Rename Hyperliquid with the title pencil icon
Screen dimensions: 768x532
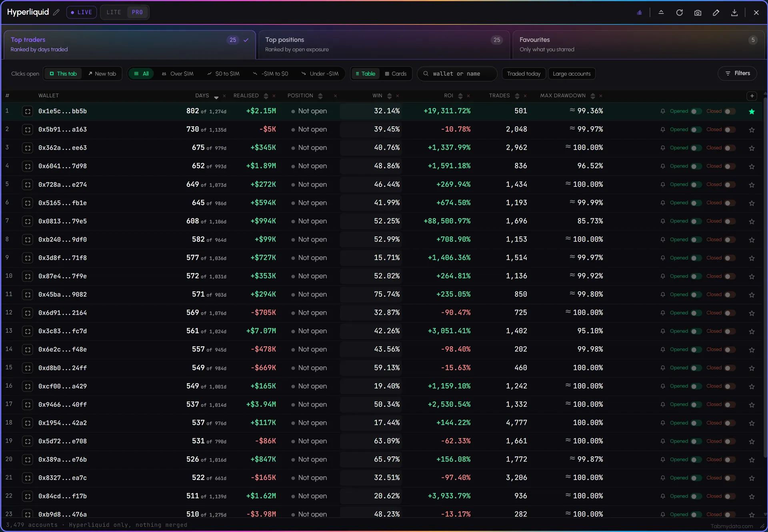[x=56, y=12]
